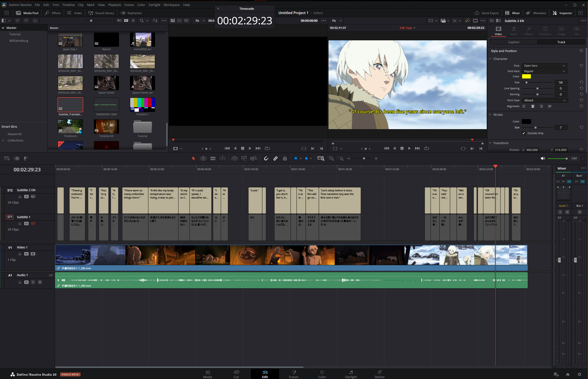588x379 pixels.
Task: Set left text alignment
Action: pyautogui.click(x=524, y=106)
